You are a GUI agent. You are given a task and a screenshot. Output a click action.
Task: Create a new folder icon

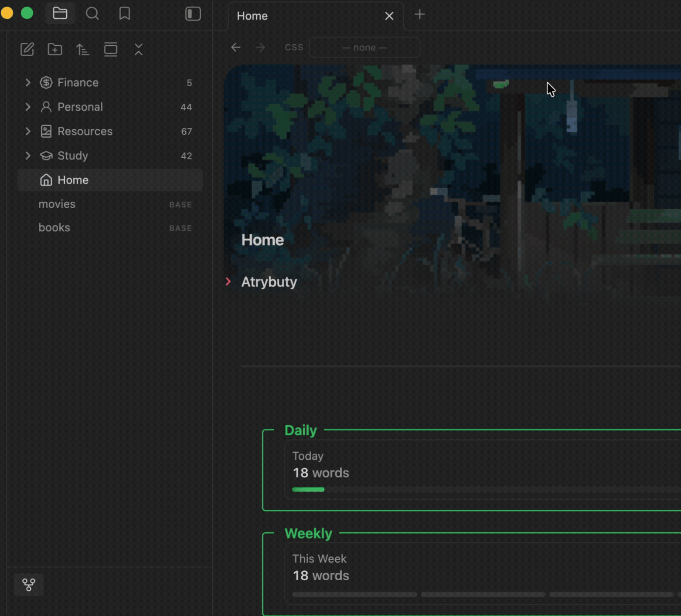55,49
